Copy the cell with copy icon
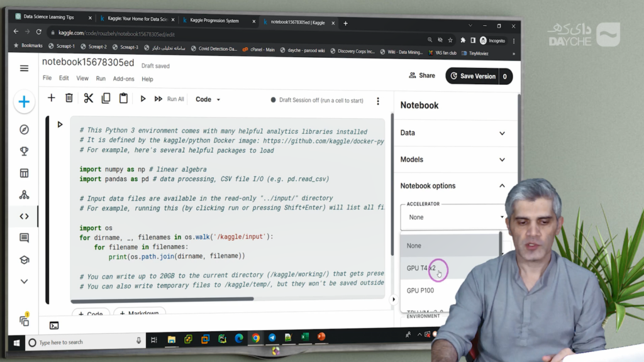644x362 pixels. pos(106,98)
